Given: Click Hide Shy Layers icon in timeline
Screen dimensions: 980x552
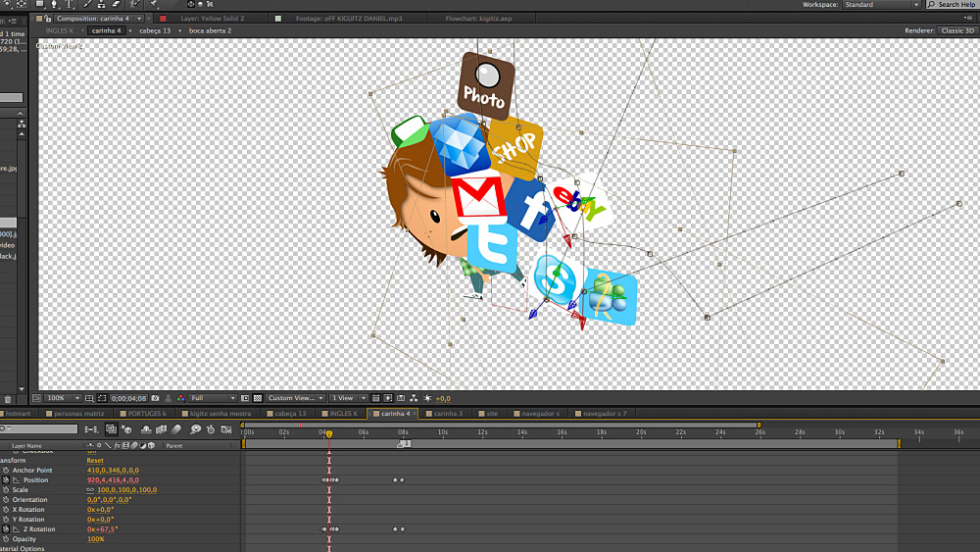Looking at the screenshot, I should tap(146, 429).
